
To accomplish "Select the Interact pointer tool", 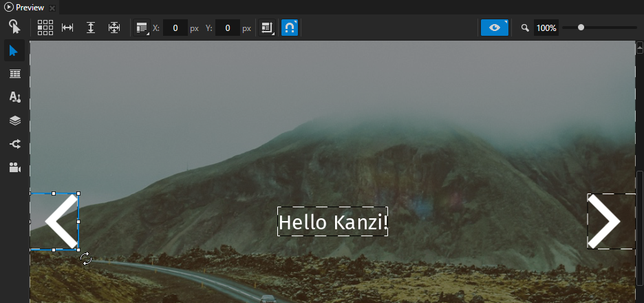I will coord(14,28).
